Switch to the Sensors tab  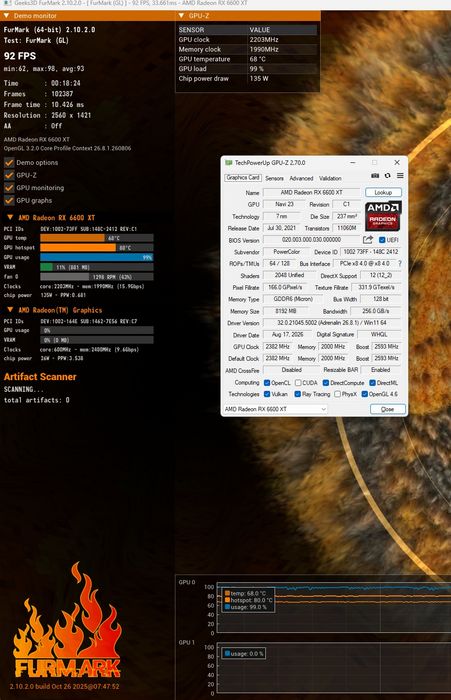[274, 178]
